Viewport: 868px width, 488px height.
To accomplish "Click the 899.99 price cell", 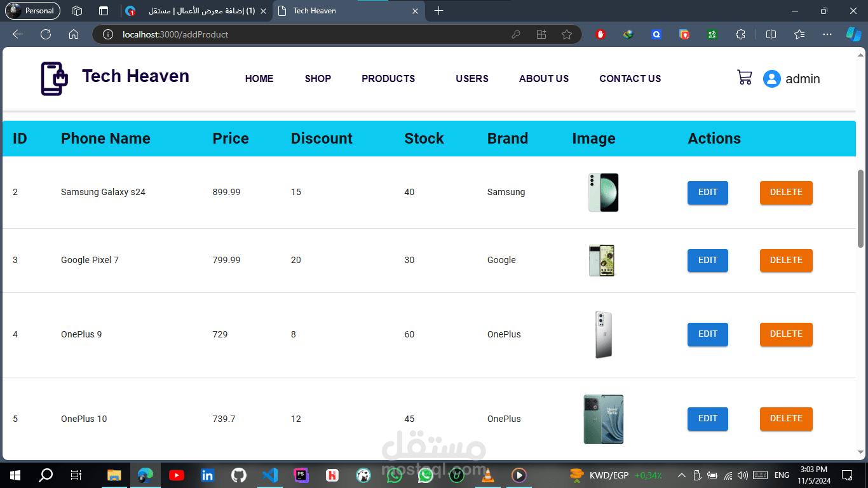I will [x=226, y=192].
